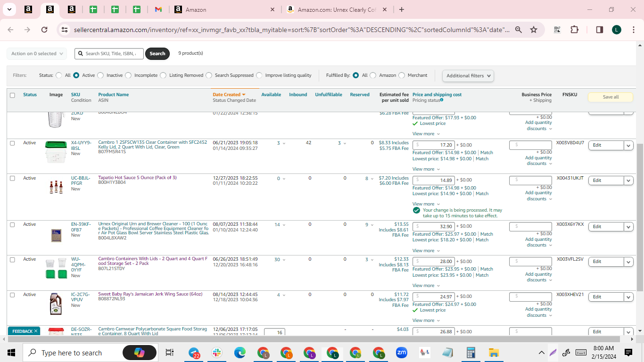Screen dimensions: 644x362
Task: Close the Amazon.com Urnex Clearly tab
Action: [x=385, y=9]
